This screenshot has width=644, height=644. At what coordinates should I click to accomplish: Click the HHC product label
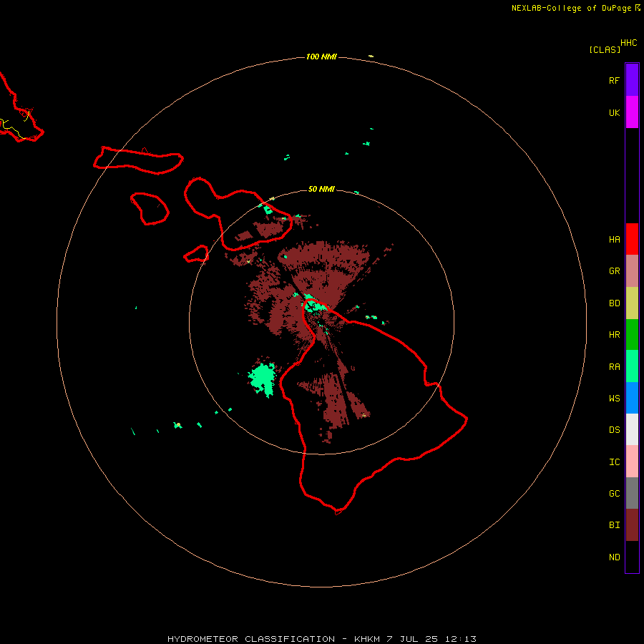628,43
